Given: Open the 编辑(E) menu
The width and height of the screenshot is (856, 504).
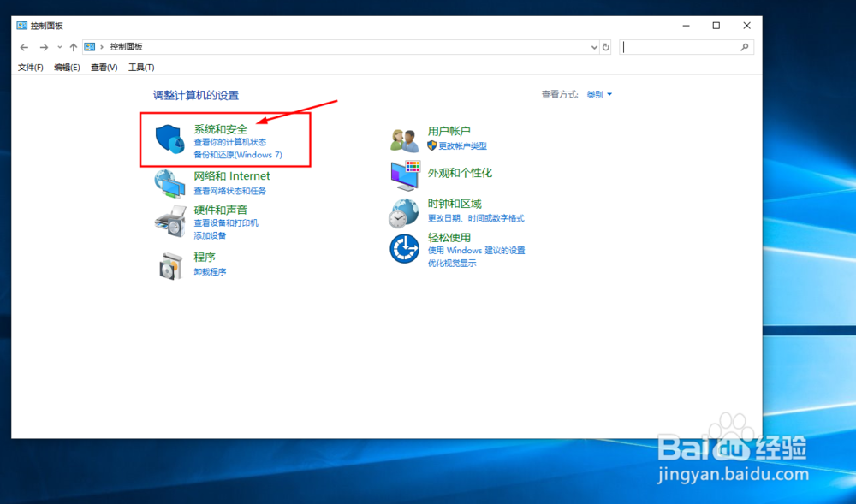Looking at the screenshot, I should coord(67,67).
